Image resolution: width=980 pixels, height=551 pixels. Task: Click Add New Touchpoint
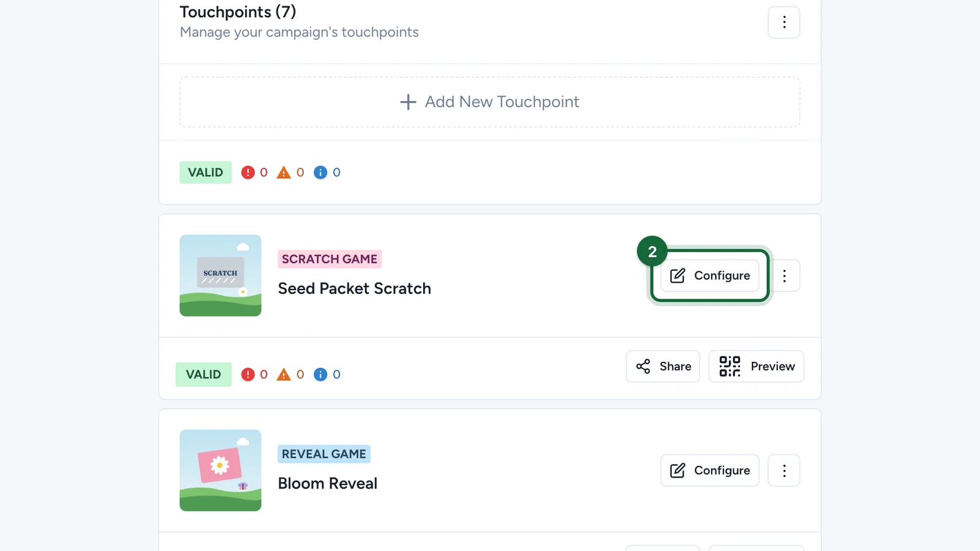click(489, 102)
